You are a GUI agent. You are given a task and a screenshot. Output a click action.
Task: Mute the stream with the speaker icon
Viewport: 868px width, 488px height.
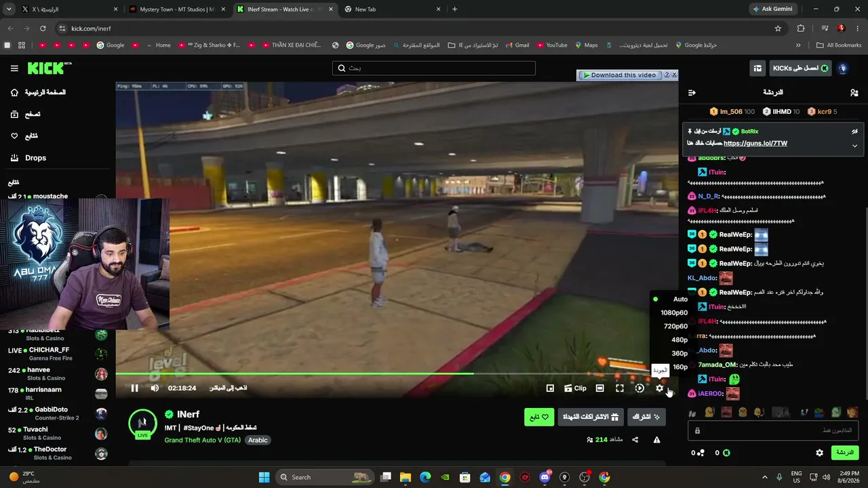tap(155, 388)
